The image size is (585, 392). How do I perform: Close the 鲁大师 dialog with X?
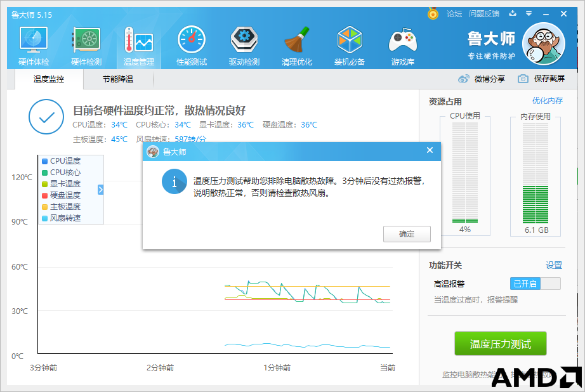click(430, 150)
